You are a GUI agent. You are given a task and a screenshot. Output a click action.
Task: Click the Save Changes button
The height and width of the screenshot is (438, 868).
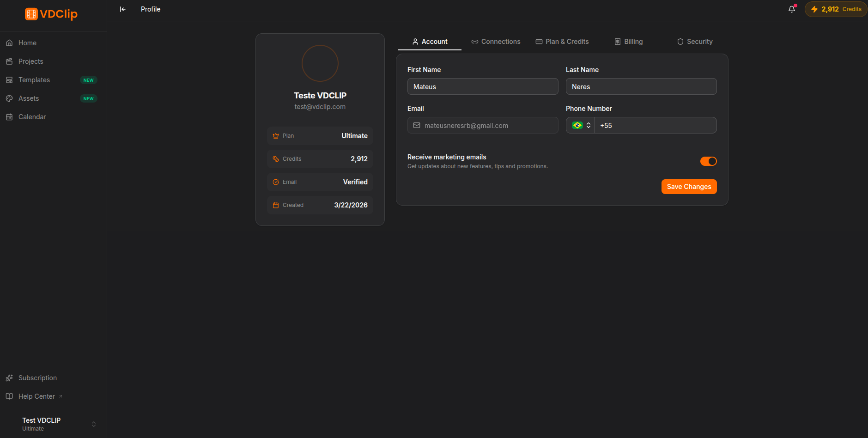coord(689,187)
